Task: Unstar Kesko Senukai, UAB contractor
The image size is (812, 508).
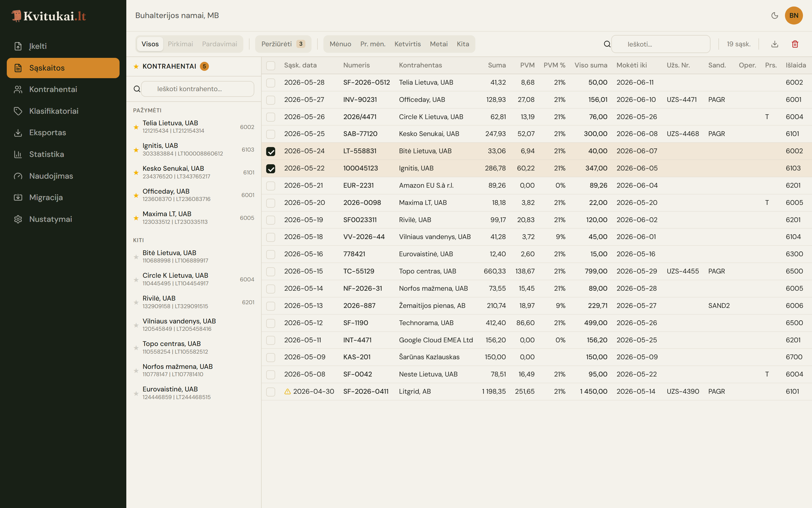Action: 136,173
